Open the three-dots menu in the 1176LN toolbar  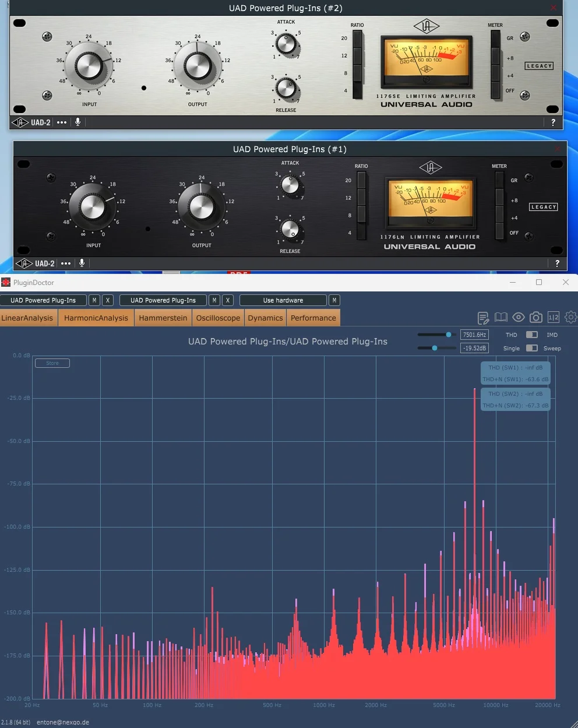pyautogui.click(x=66, y=263)
